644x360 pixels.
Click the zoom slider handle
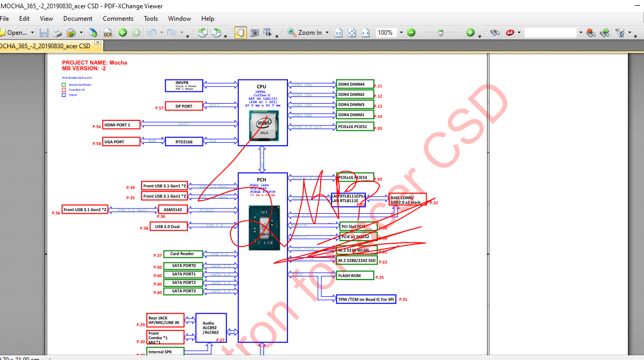pyautogui.click(x=441, y=32)
